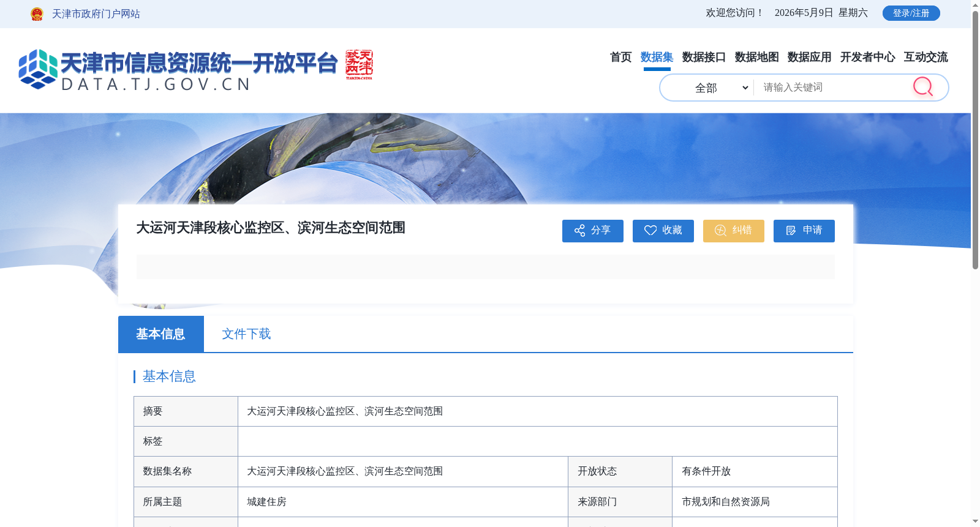Click the 摘要 row value text
Image resolution: width=980 pixels, height=527 pixels.
pos(345,411)
